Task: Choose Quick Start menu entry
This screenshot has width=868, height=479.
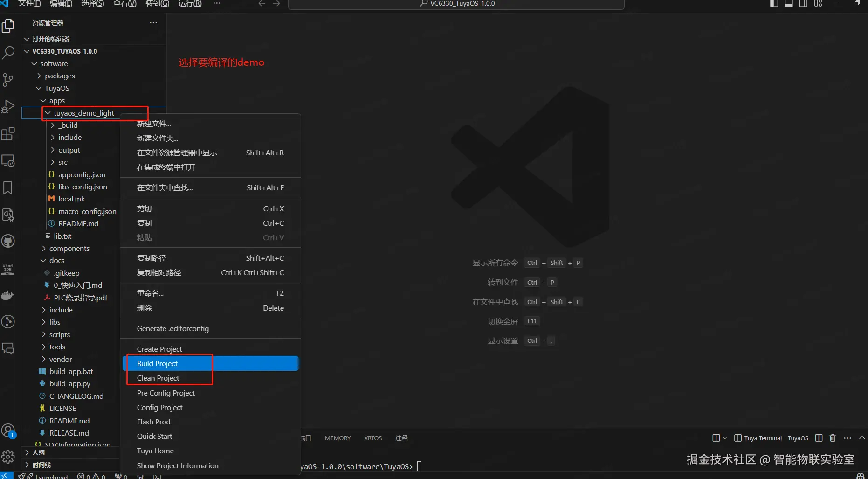Action: (211, 437)
